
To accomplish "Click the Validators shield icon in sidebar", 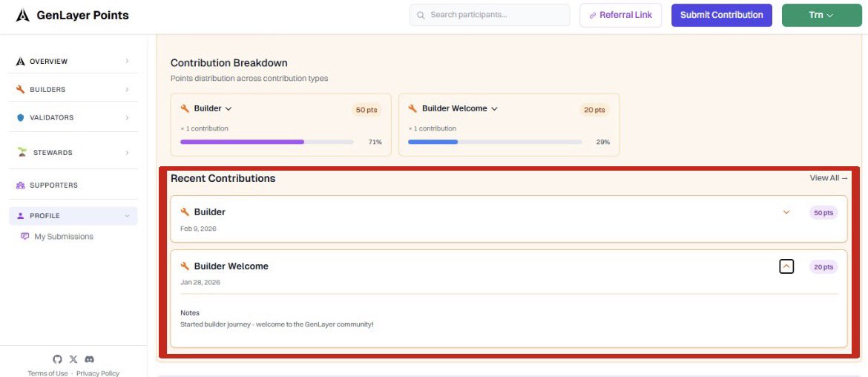I will coord(21,118).
